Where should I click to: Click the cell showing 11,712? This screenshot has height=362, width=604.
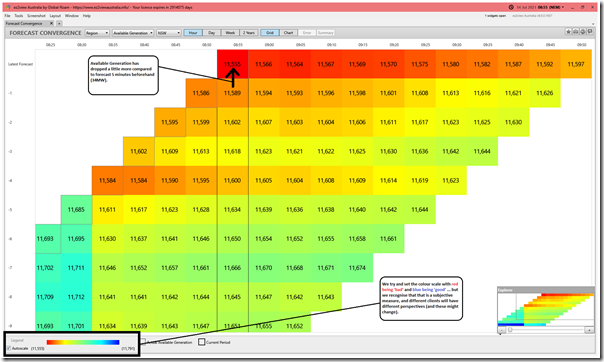tap(76, 297)
